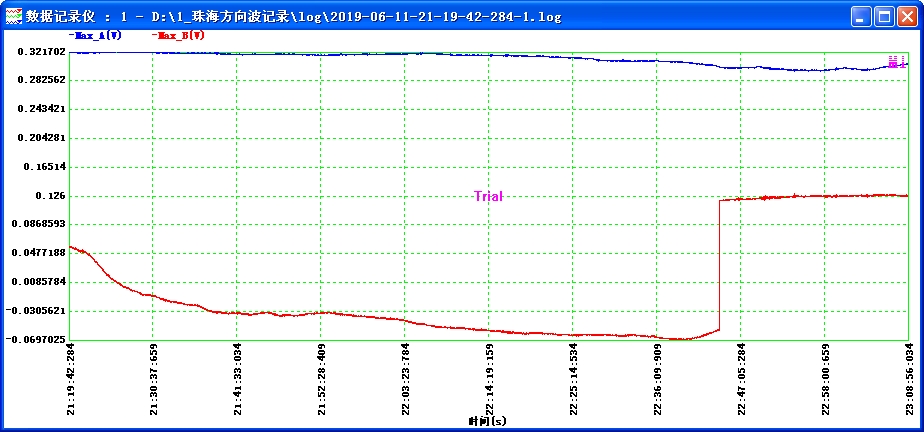
Task: Maximize the data recorder window
Action: point(884,16)
